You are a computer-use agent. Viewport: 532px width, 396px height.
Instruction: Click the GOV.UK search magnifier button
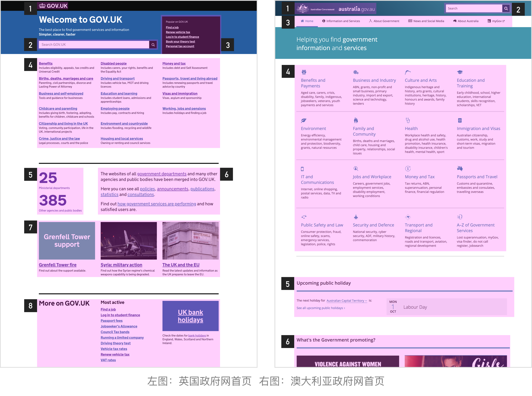tap(153, 45)
